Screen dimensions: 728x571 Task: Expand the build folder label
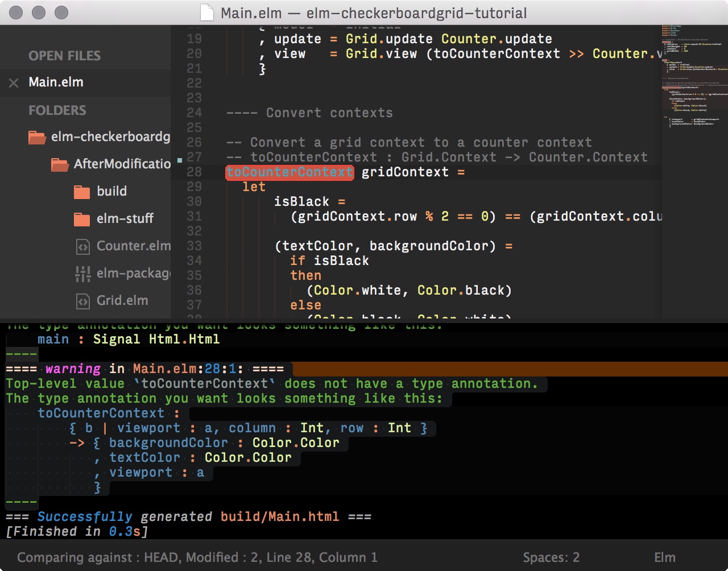point(111,191)
